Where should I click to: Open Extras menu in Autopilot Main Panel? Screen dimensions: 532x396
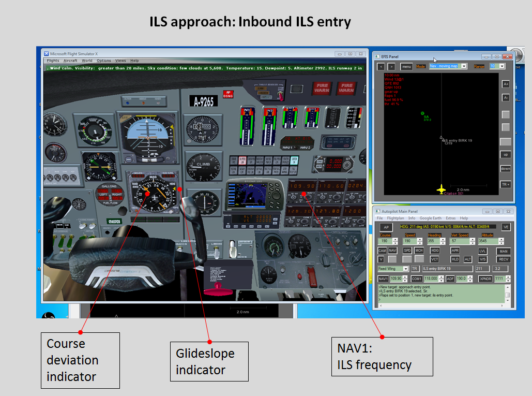pyautogui.click(x=451, y=218)
